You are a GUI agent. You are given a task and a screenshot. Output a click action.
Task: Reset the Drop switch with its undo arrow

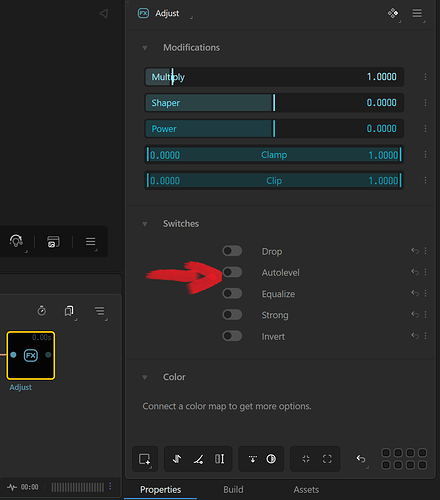coord(415,251)
